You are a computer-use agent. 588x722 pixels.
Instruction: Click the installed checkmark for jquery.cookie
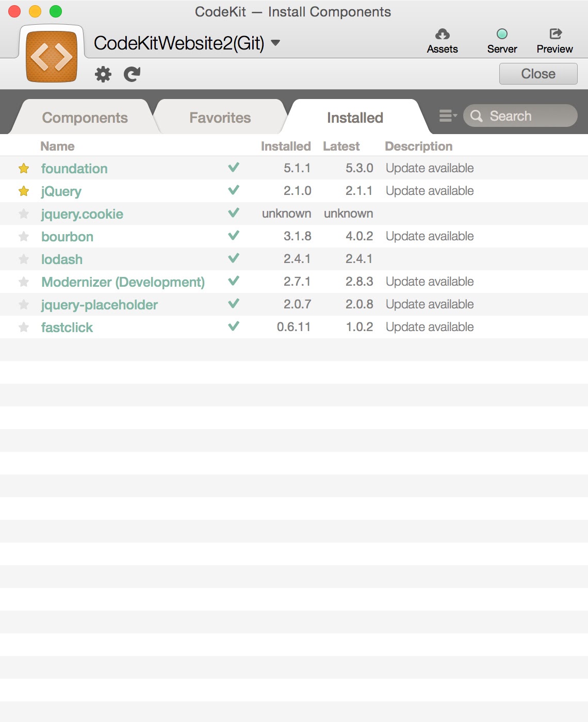234,212
